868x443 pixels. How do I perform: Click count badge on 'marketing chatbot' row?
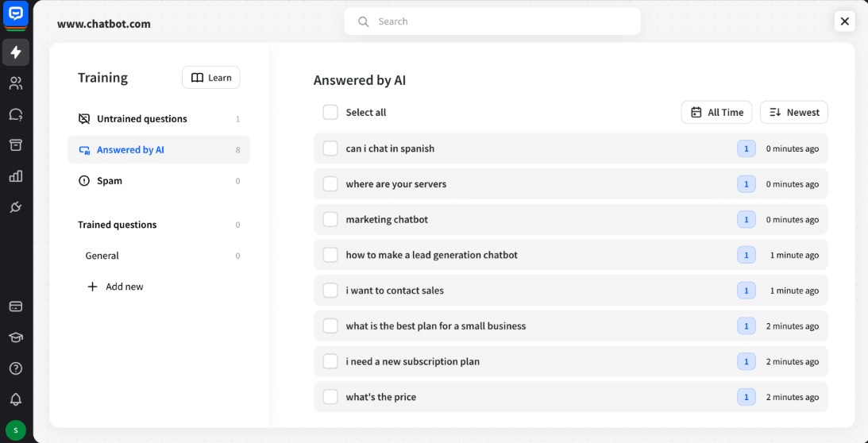[746, 219]
